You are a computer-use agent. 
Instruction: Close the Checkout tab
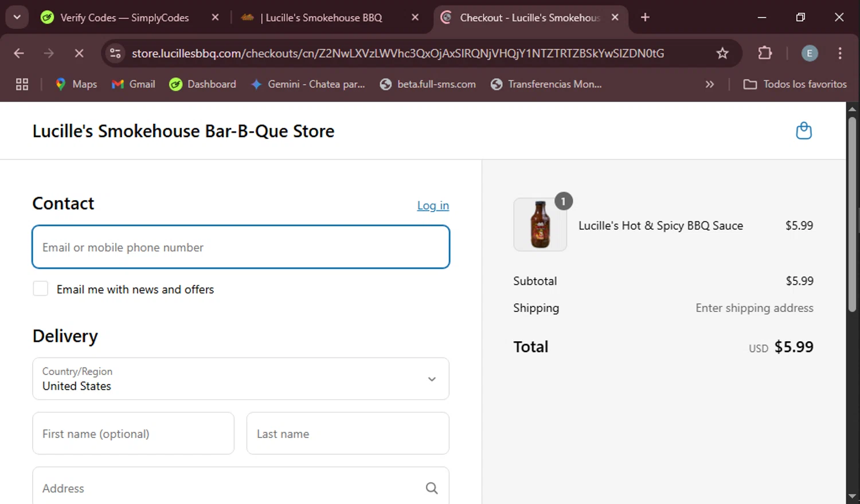615,17
